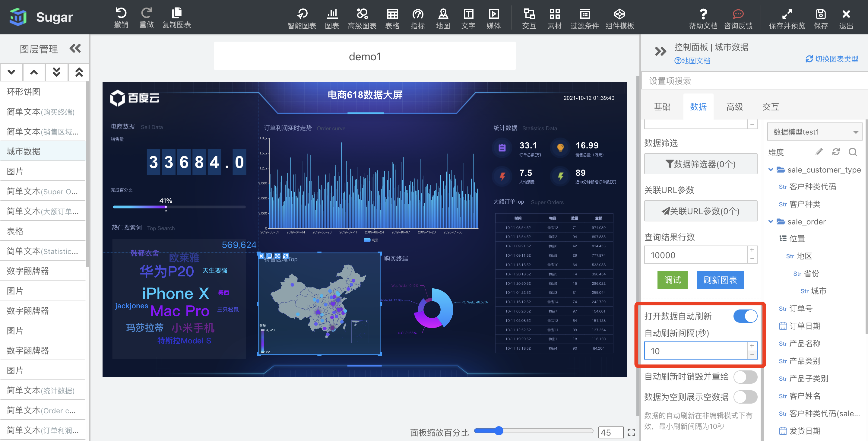Open the 过滤条件 filter tool
868x441 pixels.
(584, 17)
